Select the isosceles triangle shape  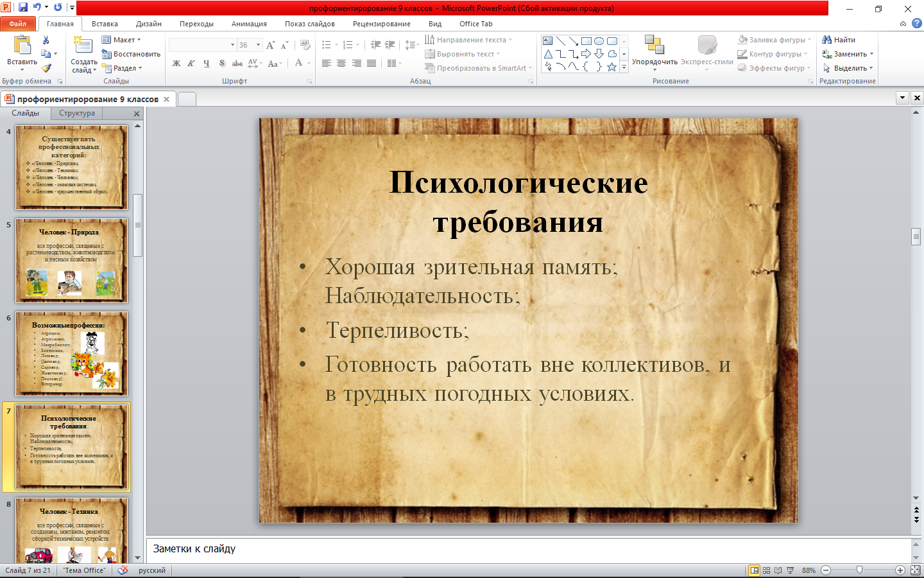point(548,54)
